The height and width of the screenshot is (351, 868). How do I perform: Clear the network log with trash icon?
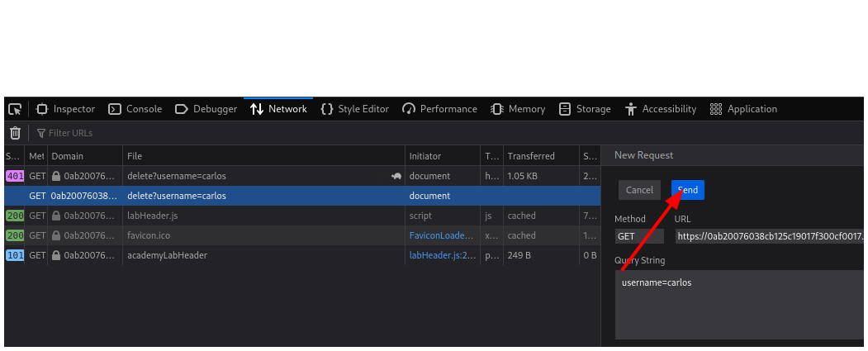click(15, 133)
